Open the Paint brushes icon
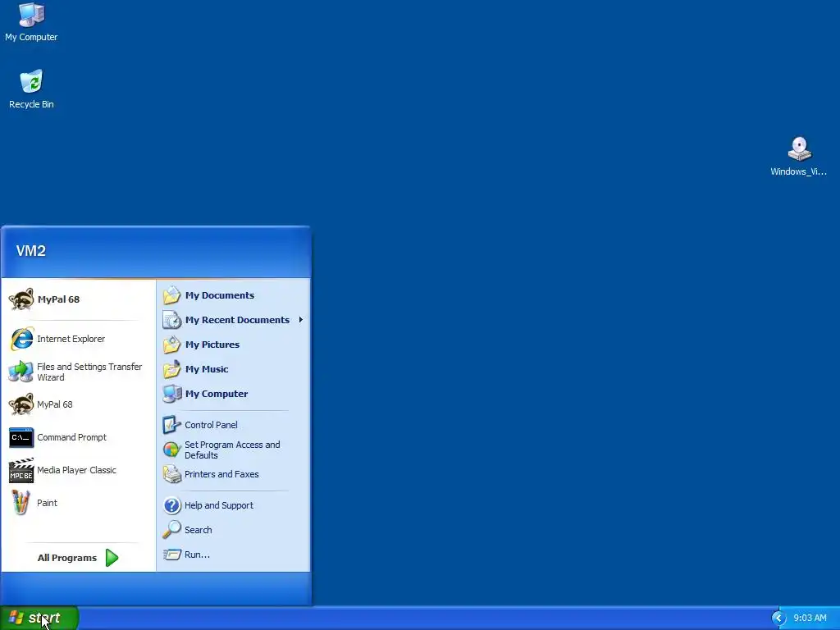 tap(21, 503)
